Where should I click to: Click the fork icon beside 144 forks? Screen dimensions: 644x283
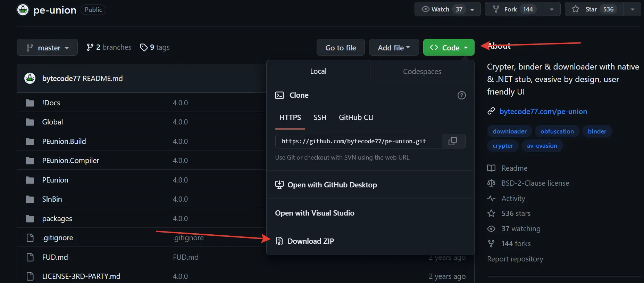491,244
